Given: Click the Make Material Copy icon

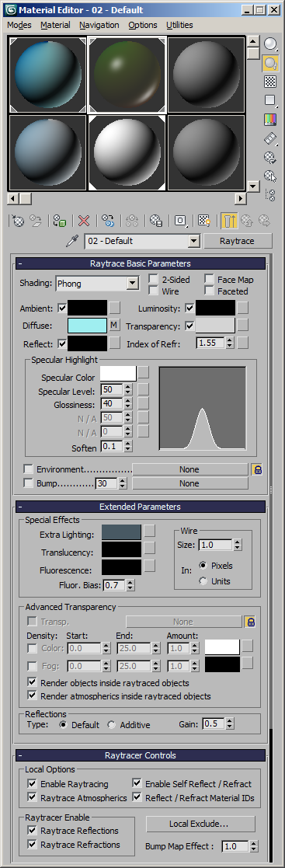Looking at the screenshot, I should [108, 221].
